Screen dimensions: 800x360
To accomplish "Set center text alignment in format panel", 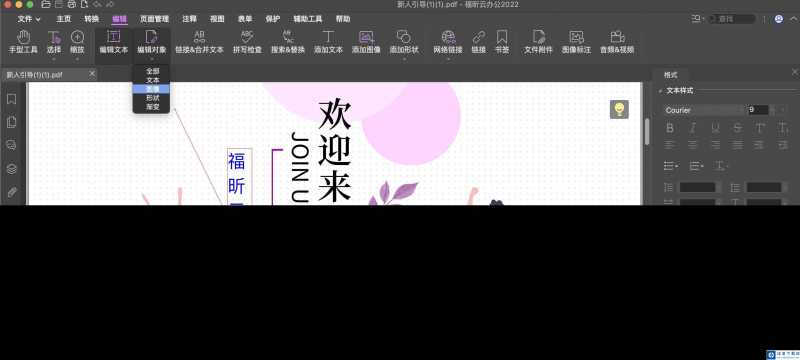I will [692, 145].
